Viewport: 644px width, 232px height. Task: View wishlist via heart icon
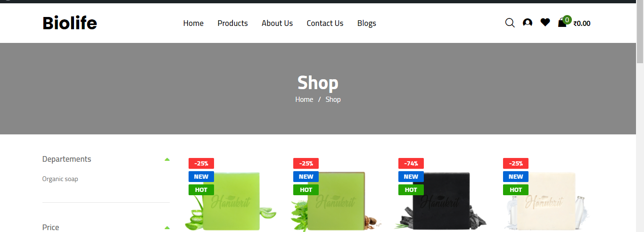click(545, 22)
